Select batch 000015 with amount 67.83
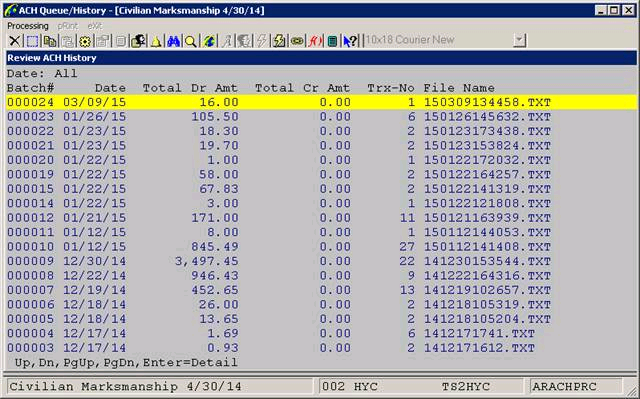 tap(321, 189)
